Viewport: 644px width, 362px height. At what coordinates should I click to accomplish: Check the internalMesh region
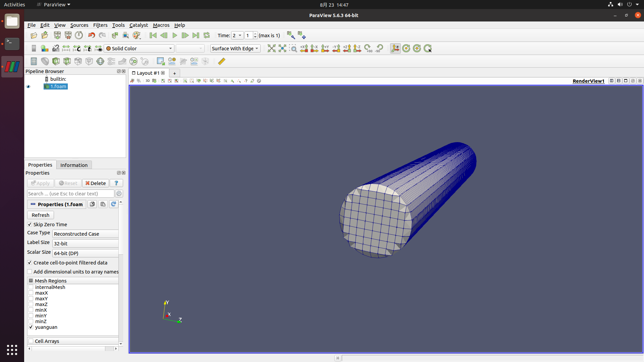click(x=31, y=287)
